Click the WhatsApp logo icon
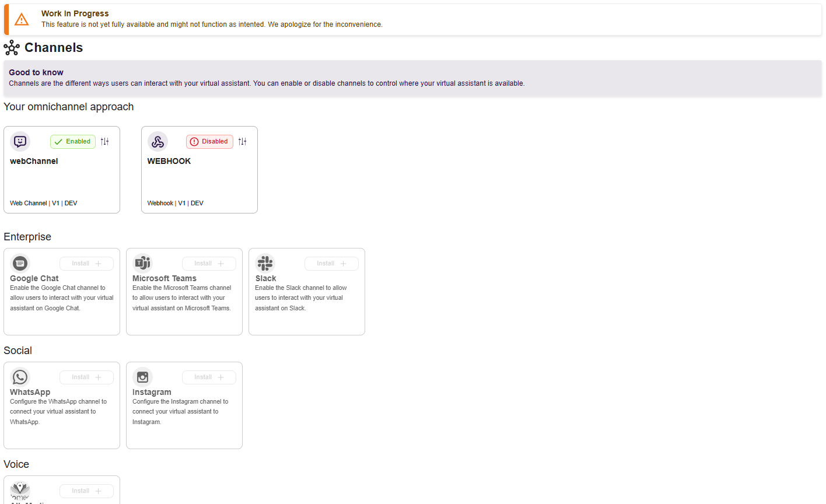Viewport: 826px width, 504px height. pos(20,377)
